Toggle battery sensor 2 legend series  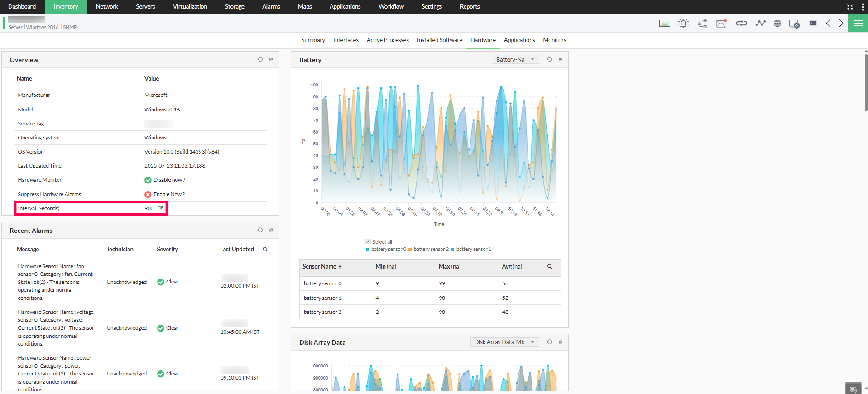428,249
